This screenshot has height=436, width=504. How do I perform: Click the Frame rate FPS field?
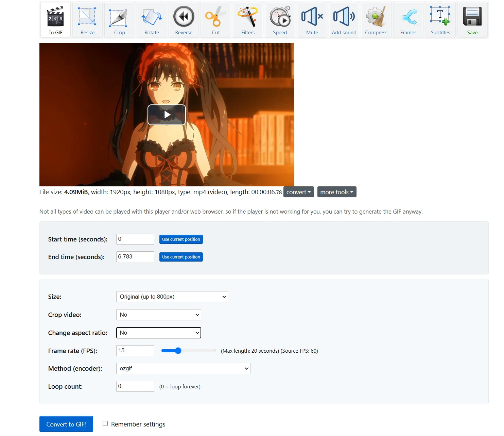[135, 351]
